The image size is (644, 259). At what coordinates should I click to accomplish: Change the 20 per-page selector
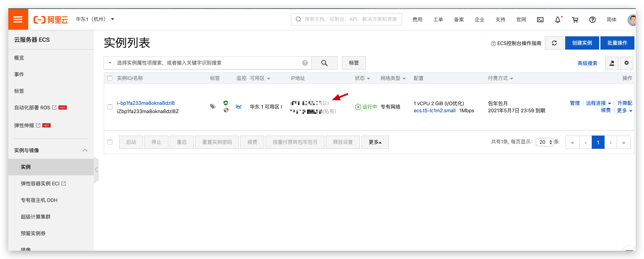click(x=545, y=142)
